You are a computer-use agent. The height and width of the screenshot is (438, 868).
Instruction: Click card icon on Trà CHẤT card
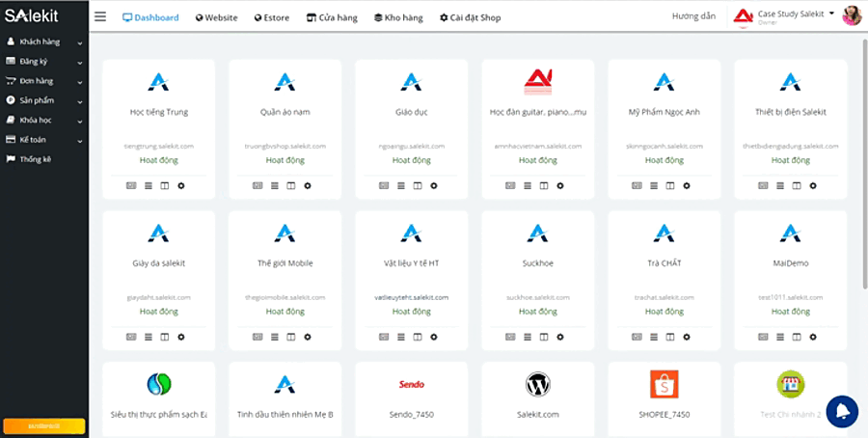coord(637,337)
